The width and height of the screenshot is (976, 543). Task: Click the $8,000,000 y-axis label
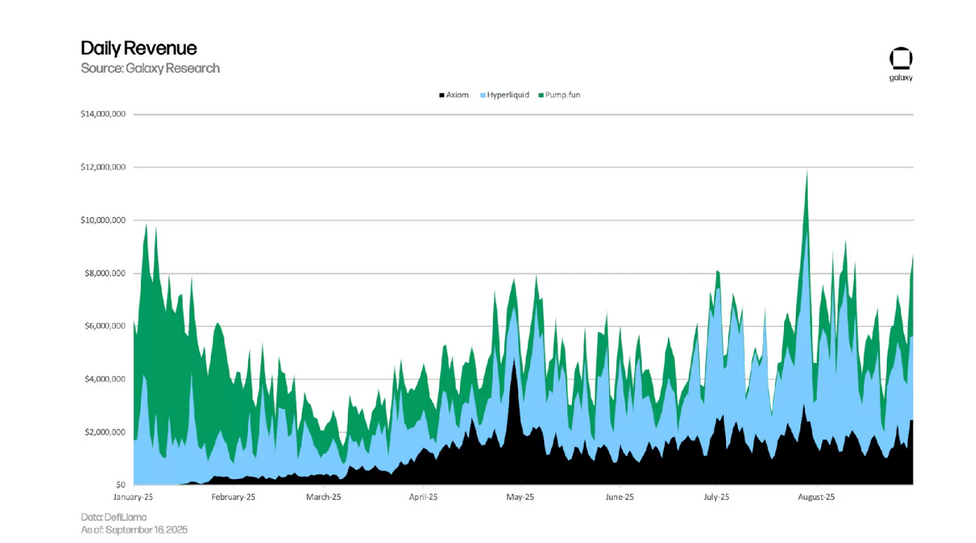click(x=105, y=273)
